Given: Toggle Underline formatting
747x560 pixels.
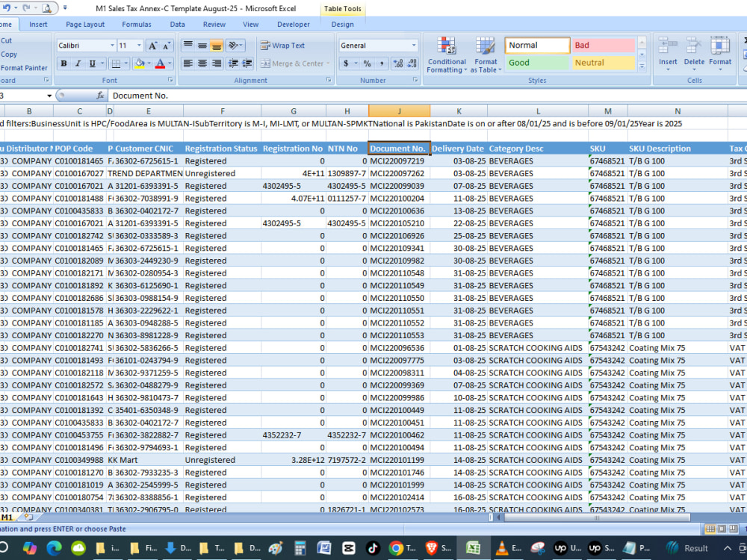Looking at the screenshot, I should (92, 63).
